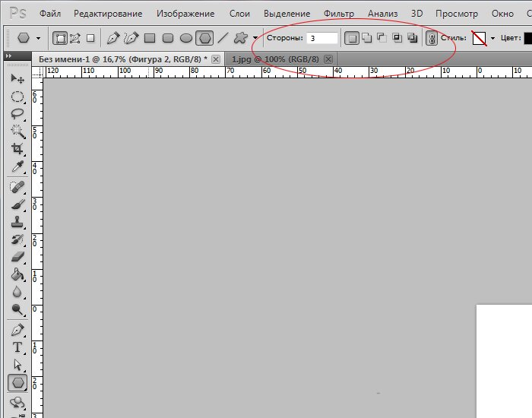Image resolution: width=532 pixels, height=418 pixels.
Task: Open the Выделение menu
Action: pos(287,14)
